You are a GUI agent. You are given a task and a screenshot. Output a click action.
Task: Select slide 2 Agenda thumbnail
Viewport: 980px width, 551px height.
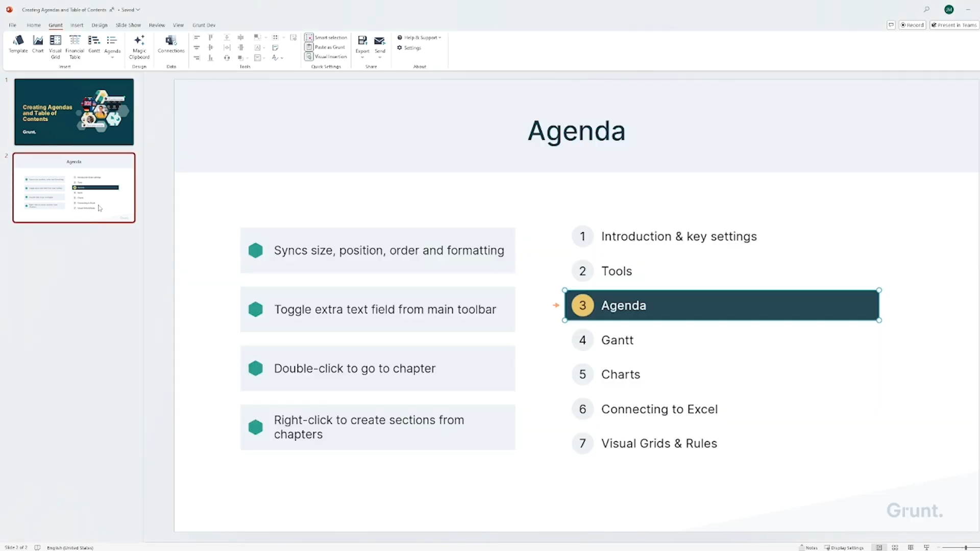coord(74,188)
